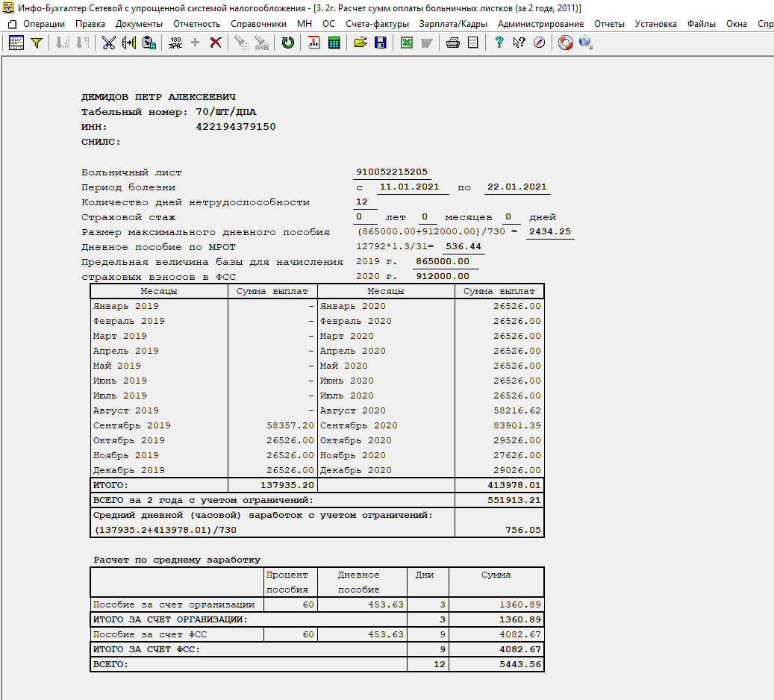The width and height of the screenshot is (774, 700).
Task: Click the application icon in title bar
Action: pyautogui.click(x=8, y=8)
